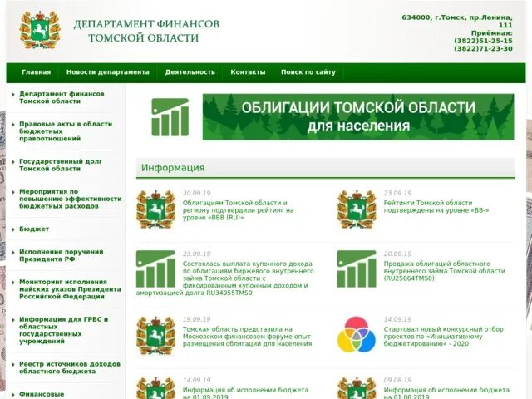Click phone number (3822)71-23-30
The width and height of the screenshot is (532, 399).
483,48
